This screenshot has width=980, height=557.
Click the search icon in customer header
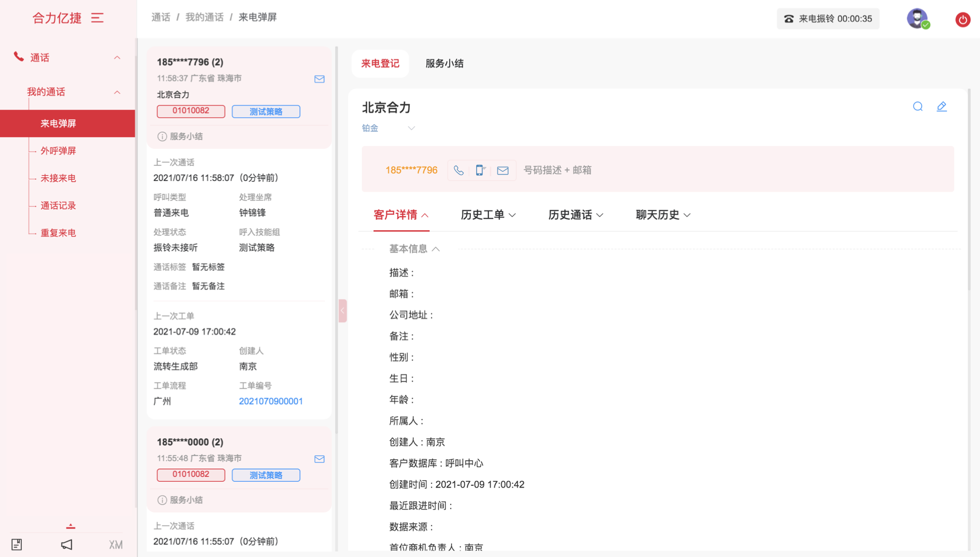coord(917,107)
